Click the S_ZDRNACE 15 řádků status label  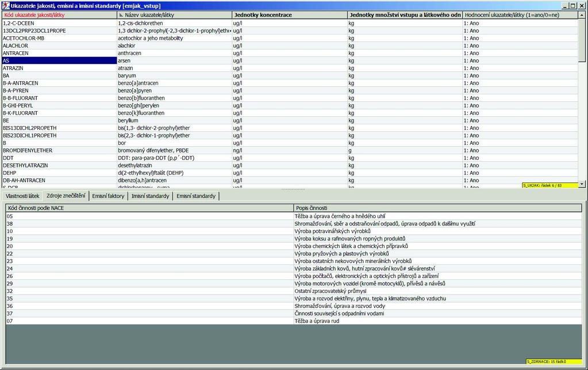554,362
